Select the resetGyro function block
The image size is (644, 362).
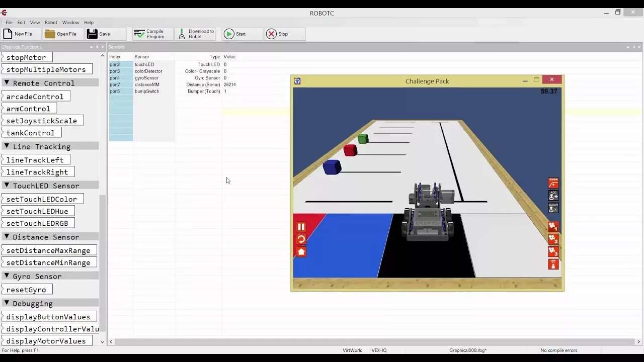[x=27, y=290]
